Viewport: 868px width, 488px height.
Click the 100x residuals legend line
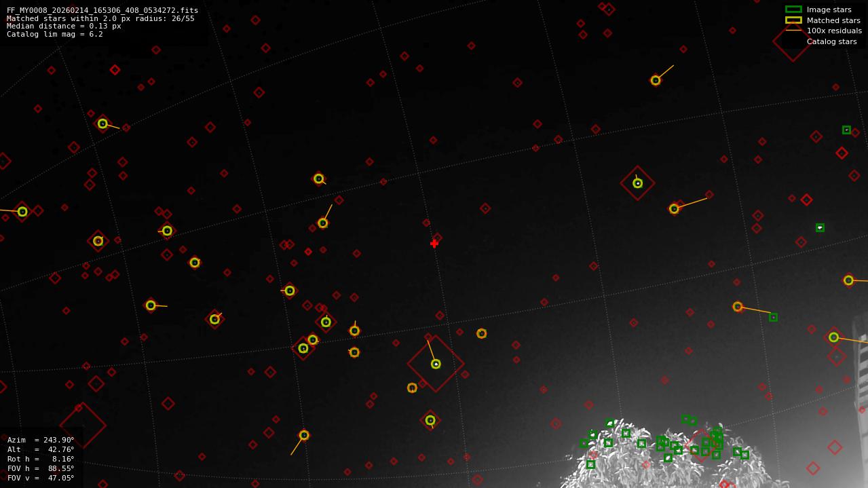(x=792, y=31)
